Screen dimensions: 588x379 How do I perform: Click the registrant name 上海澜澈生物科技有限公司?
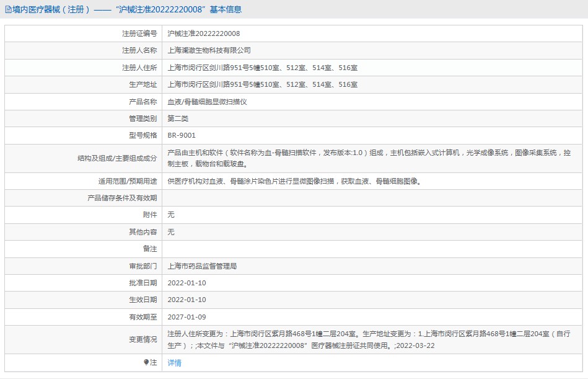[209, 50]
